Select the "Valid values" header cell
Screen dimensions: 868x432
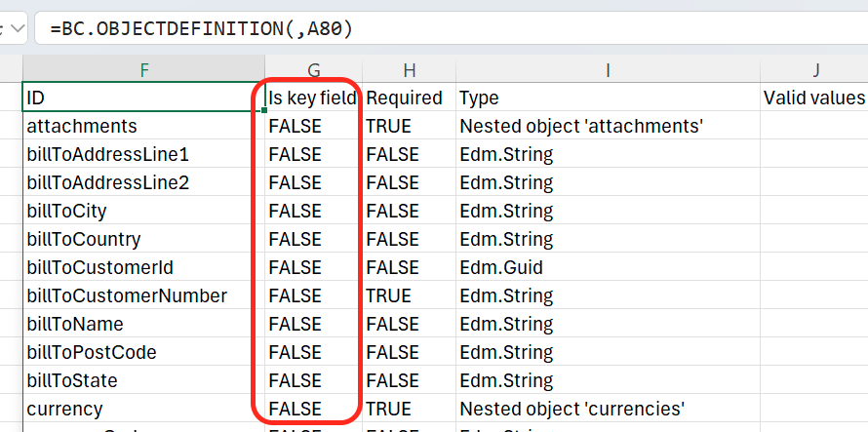coord(814,98)
